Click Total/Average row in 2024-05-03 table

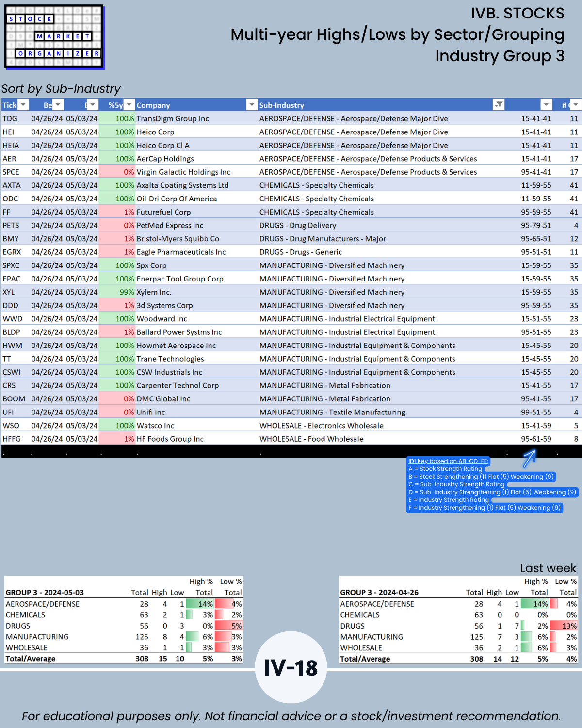click(x=124, y=659)
